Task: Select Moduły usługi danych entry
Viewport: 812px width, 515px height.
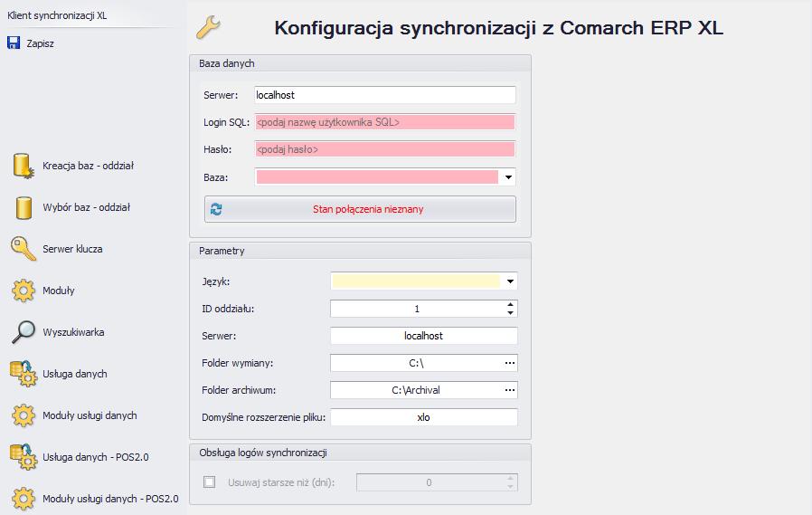Action: pyautogui.click(x=90, y=415)
